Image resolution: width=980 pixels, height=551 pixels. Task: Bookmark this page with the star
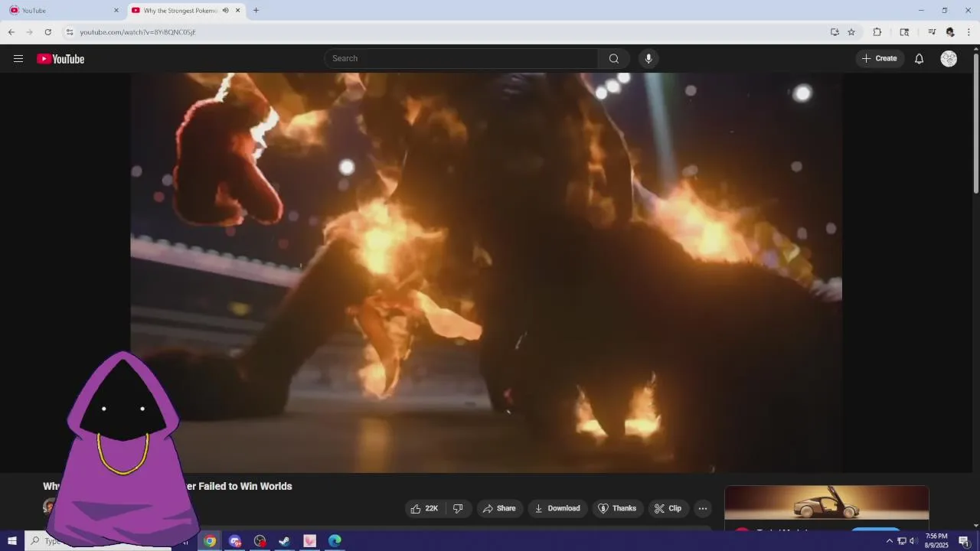click(851, 32)
